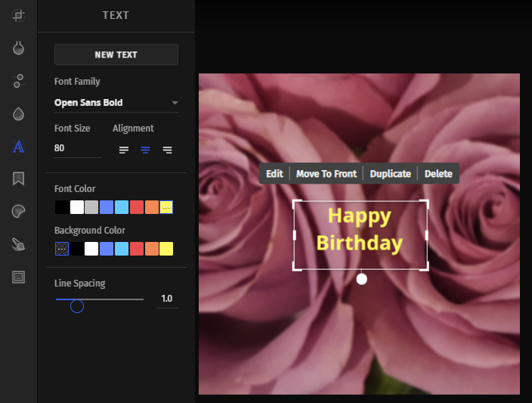This screenshot has height=403, width=532.
Task: Set font color to black
Action: coord(62,207)
